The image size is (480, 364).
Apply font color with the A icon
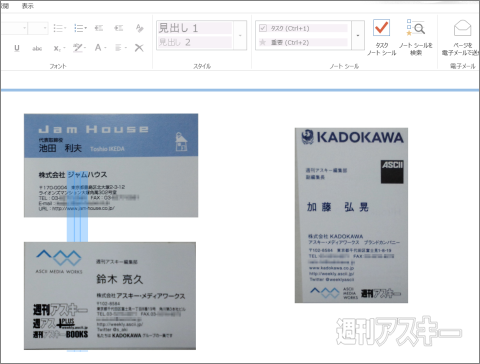coord(98,48)
